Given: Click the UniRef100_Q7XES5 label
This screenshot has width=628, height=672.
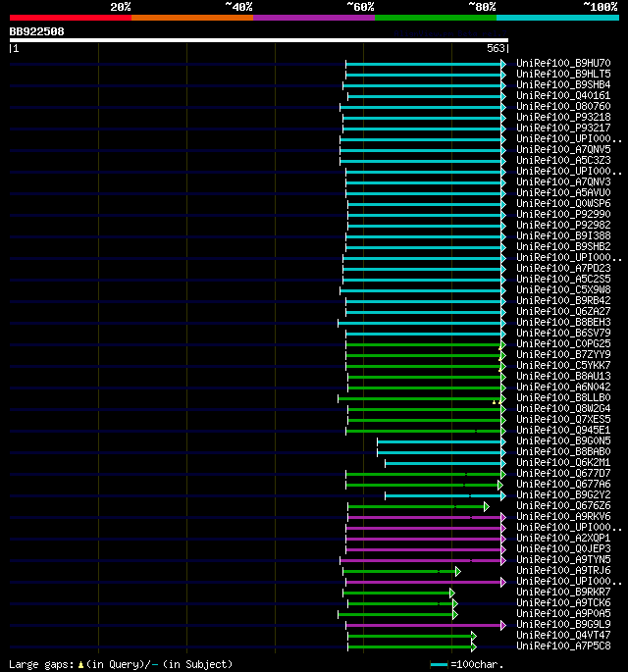Looking at the screenshot, I should pyautogui.click(x=563, y=419).
